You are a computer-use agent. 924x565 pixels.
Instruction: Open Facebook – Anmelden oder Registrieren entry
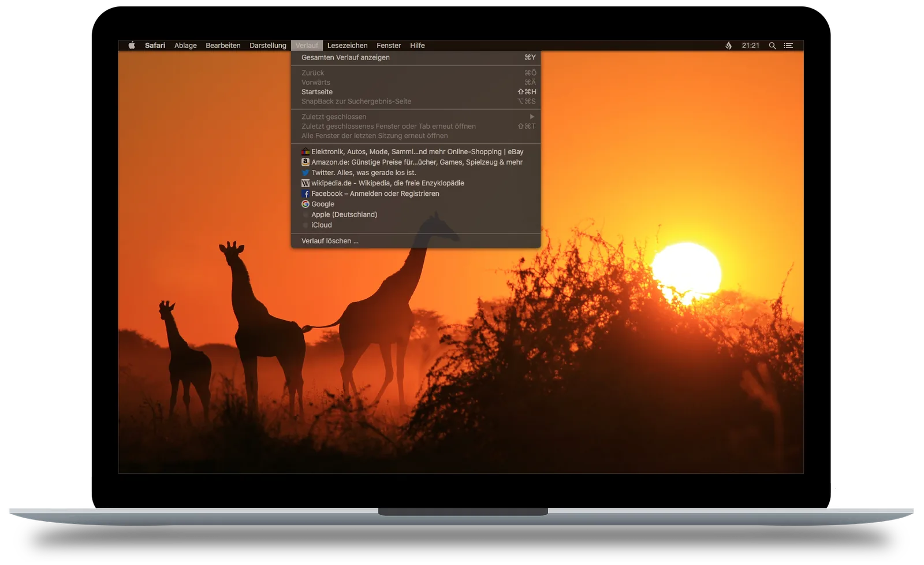[x=416, y=194]
